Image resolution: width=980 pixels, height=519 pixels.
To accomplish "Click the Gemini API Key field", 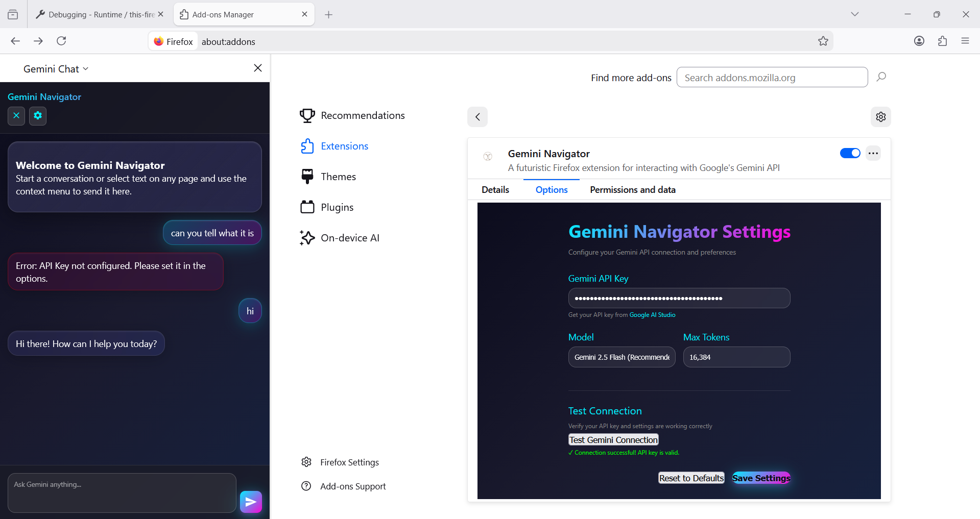I will point(679,298).
